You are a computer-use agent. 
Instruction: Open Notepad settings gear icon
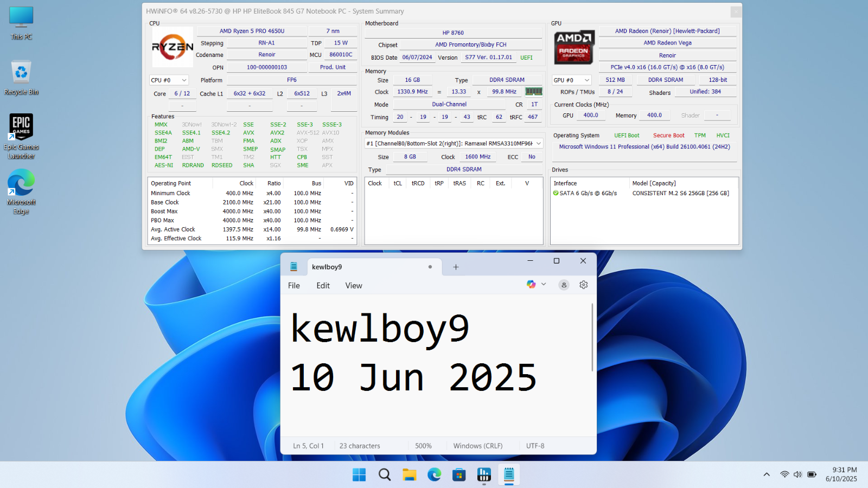pos(584,285)
